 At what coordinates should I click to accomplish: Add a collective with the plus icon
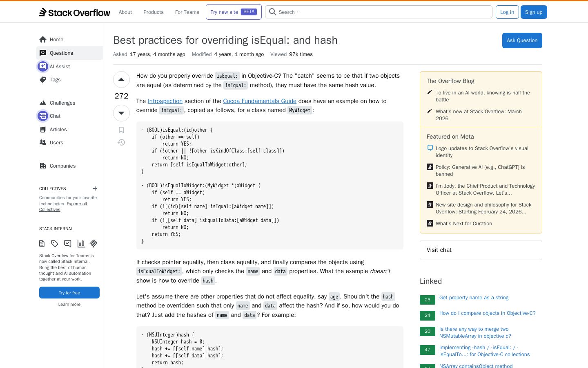(95, 188)
